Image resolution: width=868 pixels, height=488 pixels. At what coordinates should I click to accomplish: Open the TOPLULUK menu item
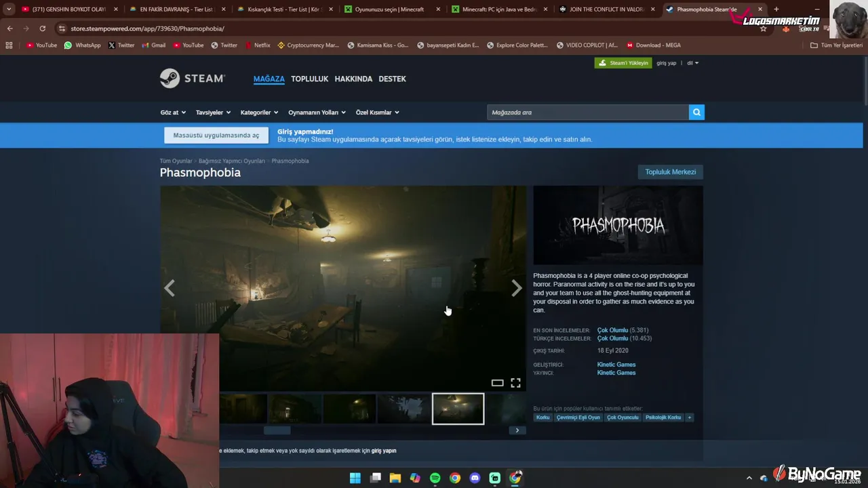coord(309,79)
